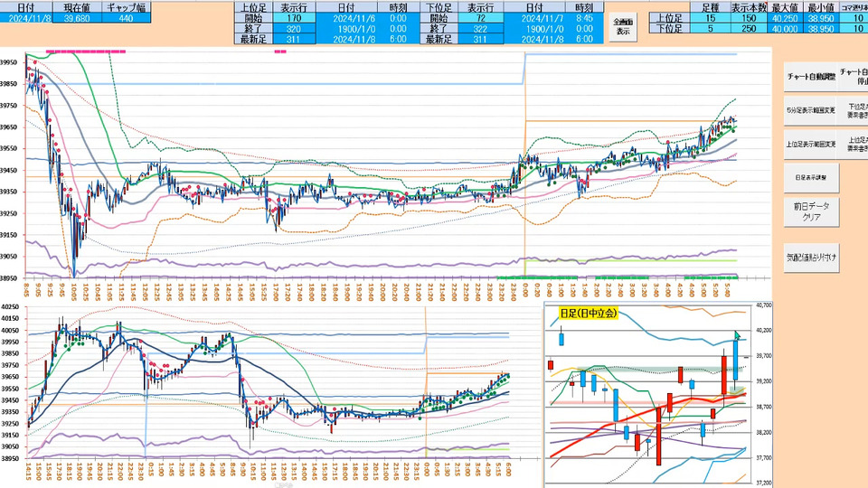Select the 下位足 表示本数 cell 250

coord(749,29)
